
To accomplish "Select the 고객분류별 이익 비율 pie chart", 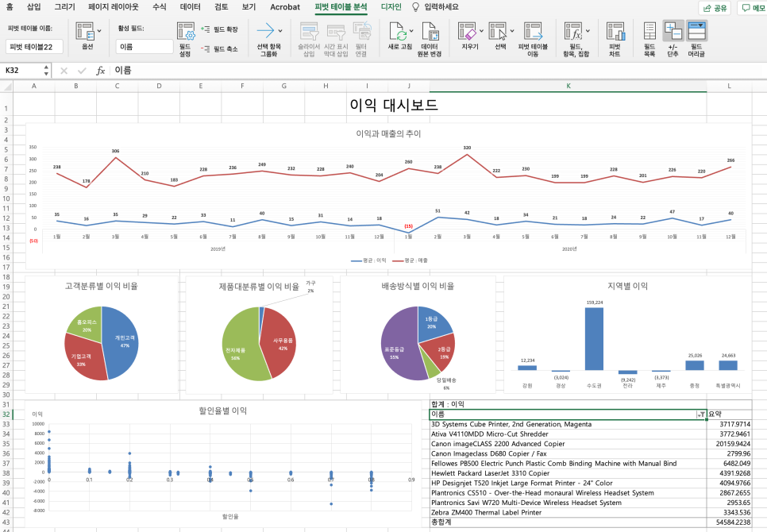I will (102, 334).
